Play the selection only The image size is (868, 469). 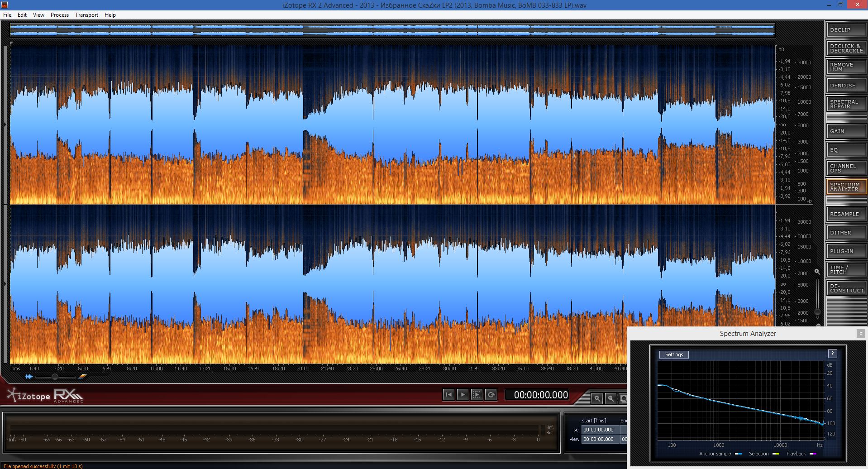pos(477,395)
